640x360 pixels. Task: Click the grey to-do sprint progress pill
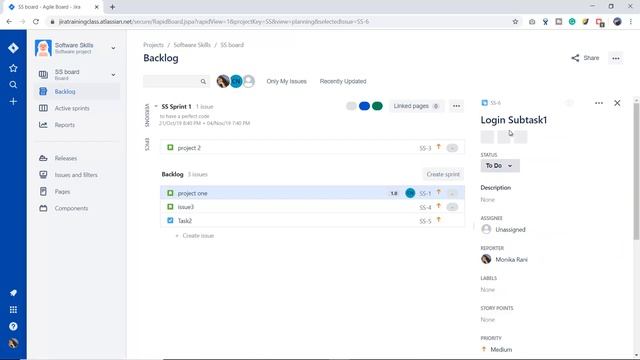(351, 106)
